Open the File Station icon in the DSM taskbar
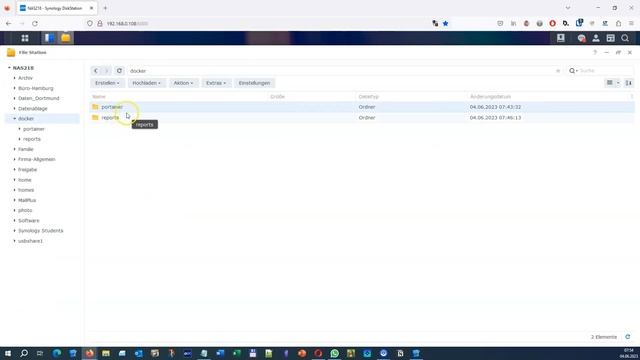 (x=66, y=38)
